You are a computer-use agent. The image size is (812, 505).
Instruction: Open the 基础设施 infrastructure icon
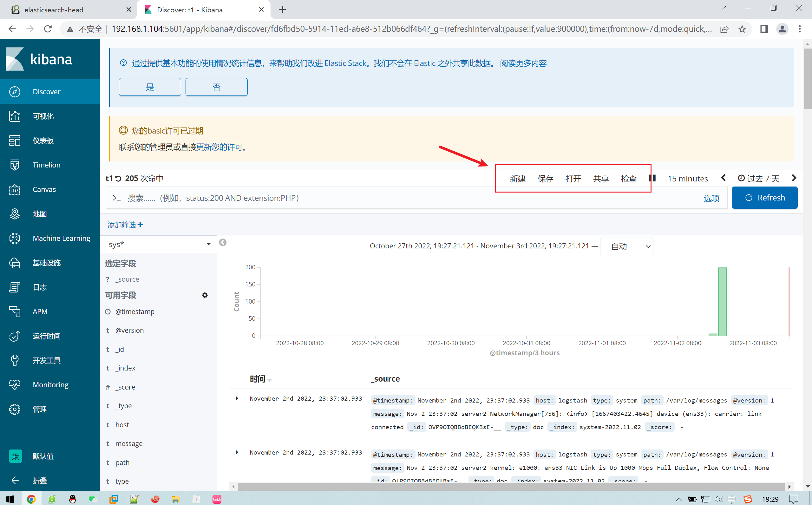tap(15, 263)
